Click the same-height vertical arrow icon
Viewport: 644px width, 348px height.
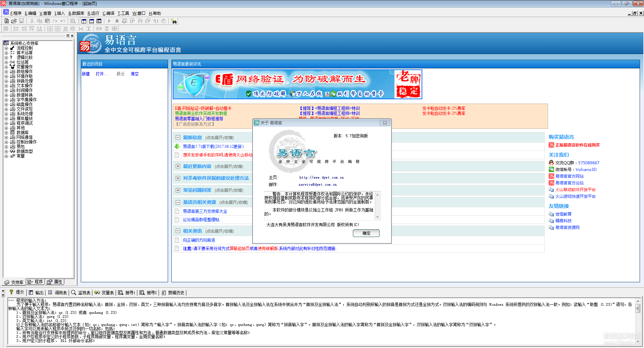click(x=107, y=29)
